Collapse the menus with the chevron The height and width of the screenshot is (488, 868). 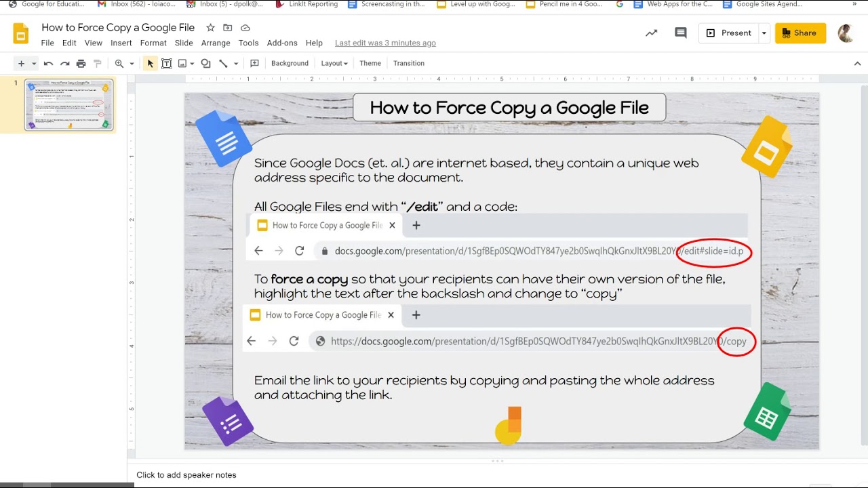click(857, 64)
